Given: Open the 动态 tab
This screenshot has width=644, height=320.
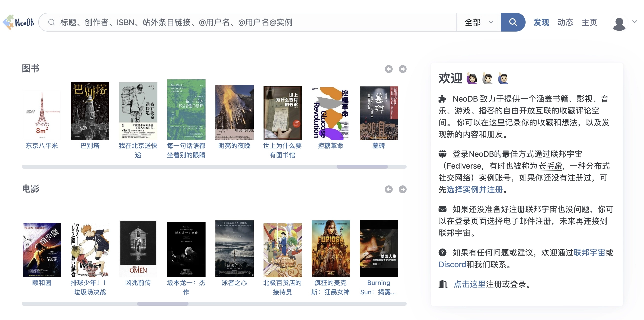Looking at the screenshot, I should pos(565,22).
